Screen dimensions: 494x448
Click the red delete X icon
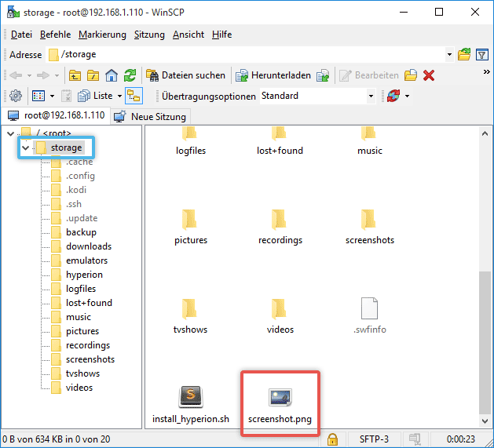429,75
